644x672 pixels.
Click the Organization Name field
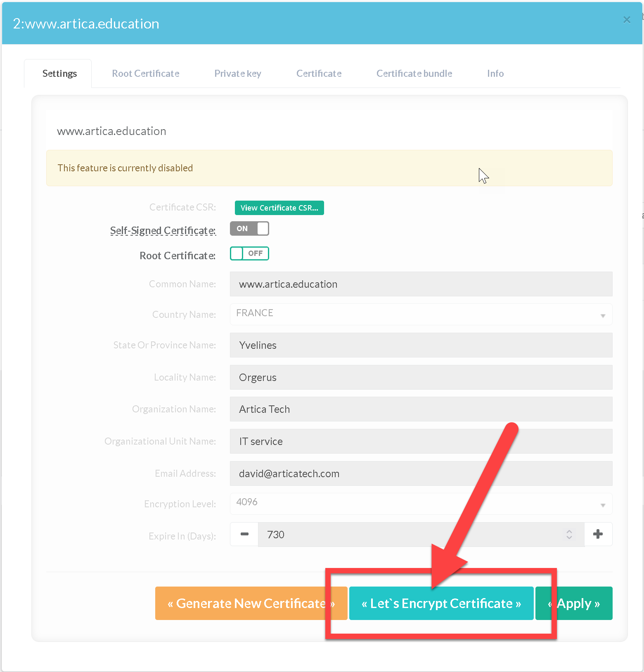(421, 409)
